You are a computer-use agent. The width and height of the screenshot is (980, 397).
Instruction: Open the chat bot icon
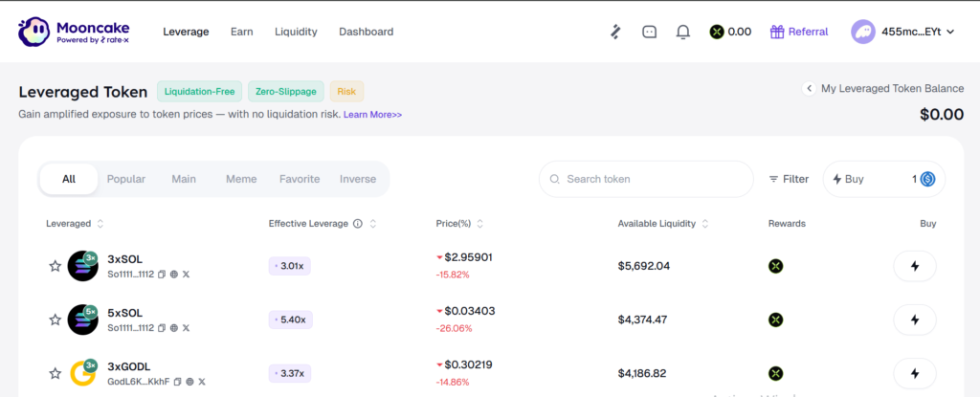[x=650, y=32]
